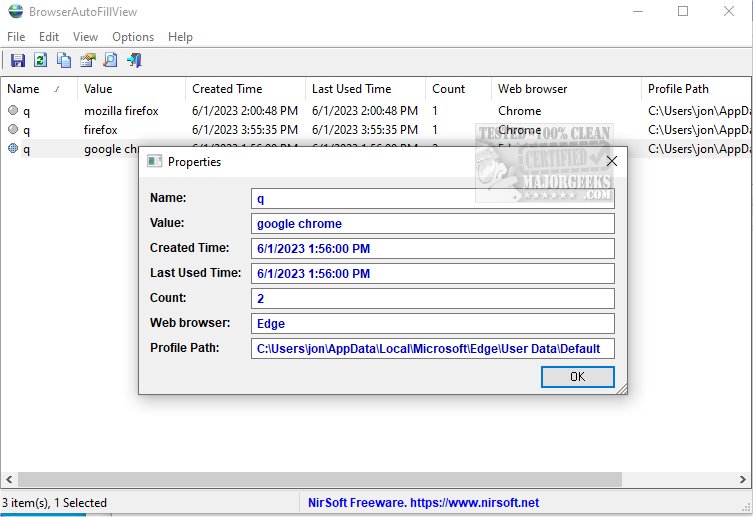Click the Name field containing q
The height and width of the screenshot is (517, 753).
[433, 198]
